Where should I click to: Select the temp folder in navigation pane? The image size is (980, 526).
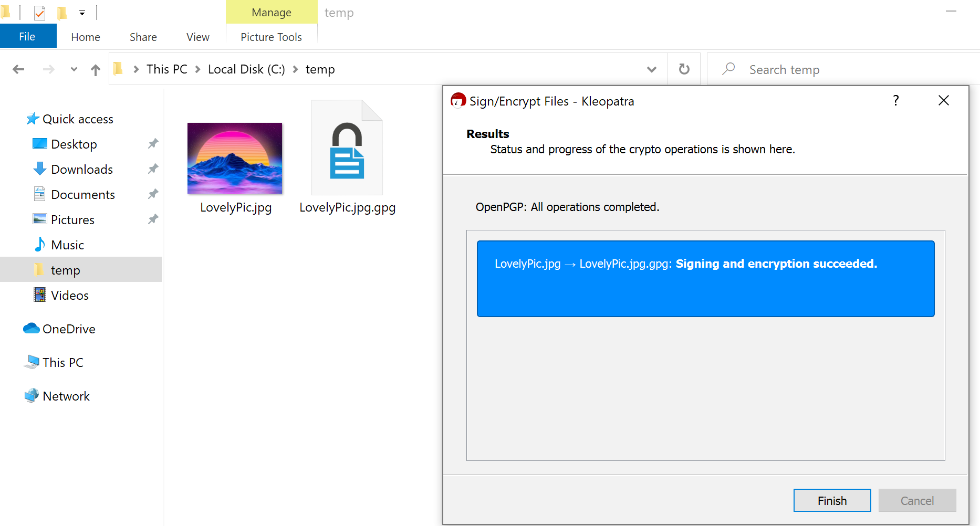(x=81, y=269)
